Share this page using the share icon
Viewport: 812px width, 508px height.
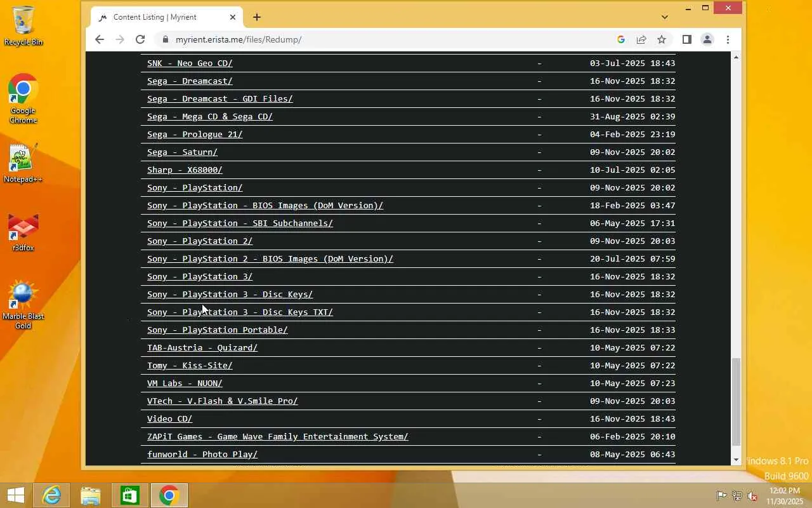click(641, 39)
